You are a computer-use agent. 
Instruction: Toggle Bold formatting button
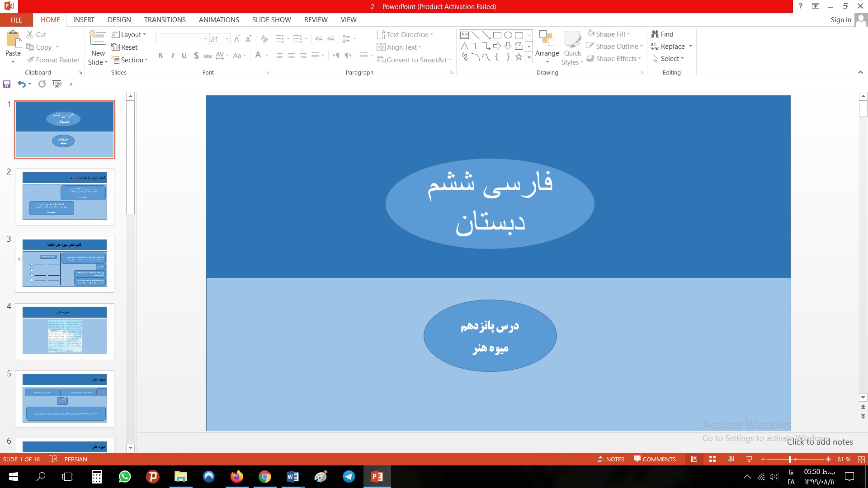coord(160,56)
